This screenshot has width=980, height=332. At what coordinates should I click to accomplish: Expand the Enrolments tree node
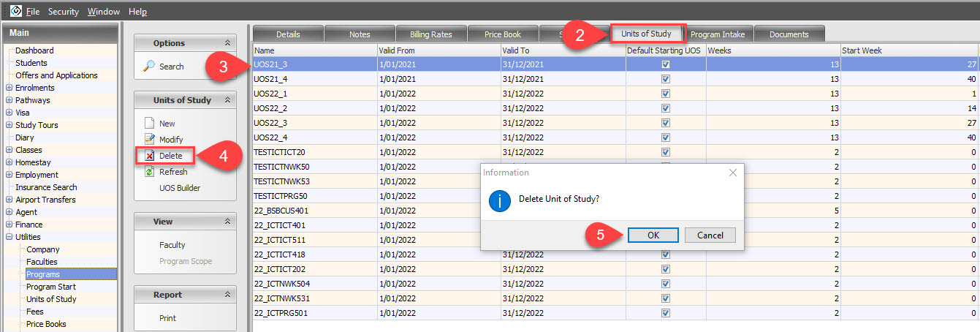pyautogui.click(x=9, y=88)
